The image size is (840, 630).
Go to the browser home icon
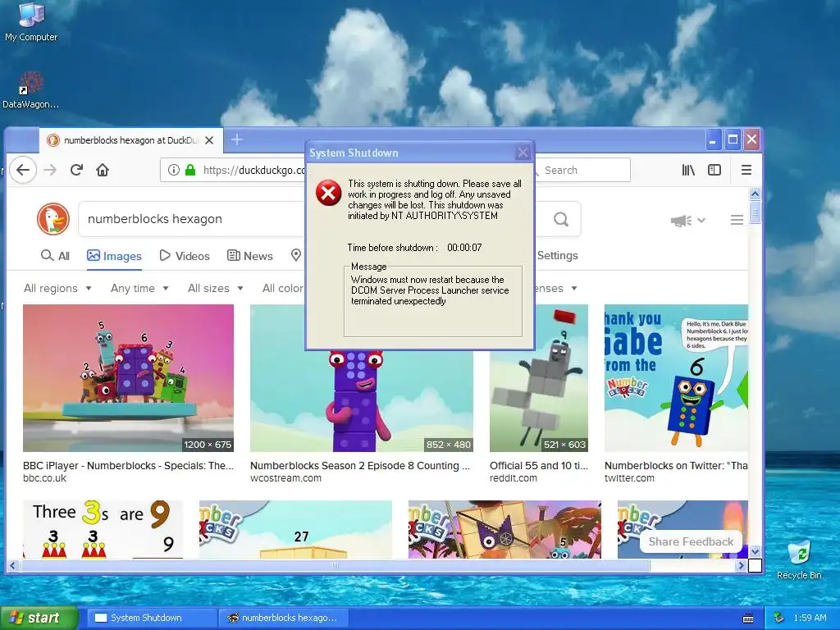103,170
